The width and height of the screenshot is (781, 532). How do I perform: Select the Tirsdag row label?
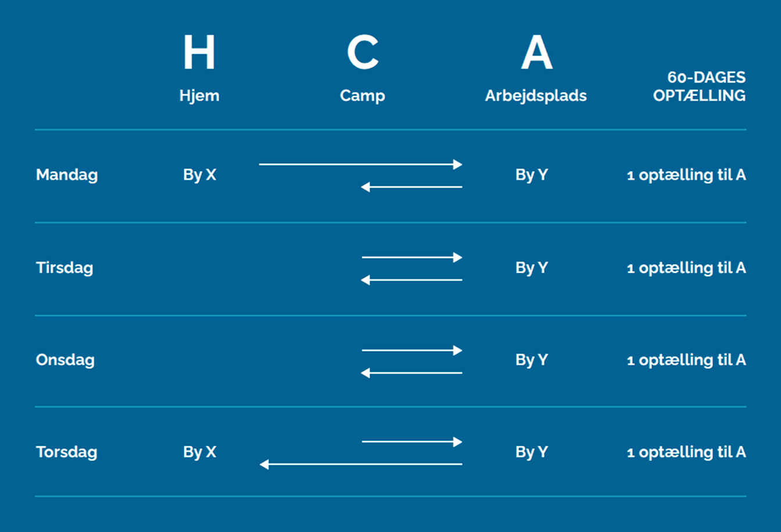click(65, 268)
